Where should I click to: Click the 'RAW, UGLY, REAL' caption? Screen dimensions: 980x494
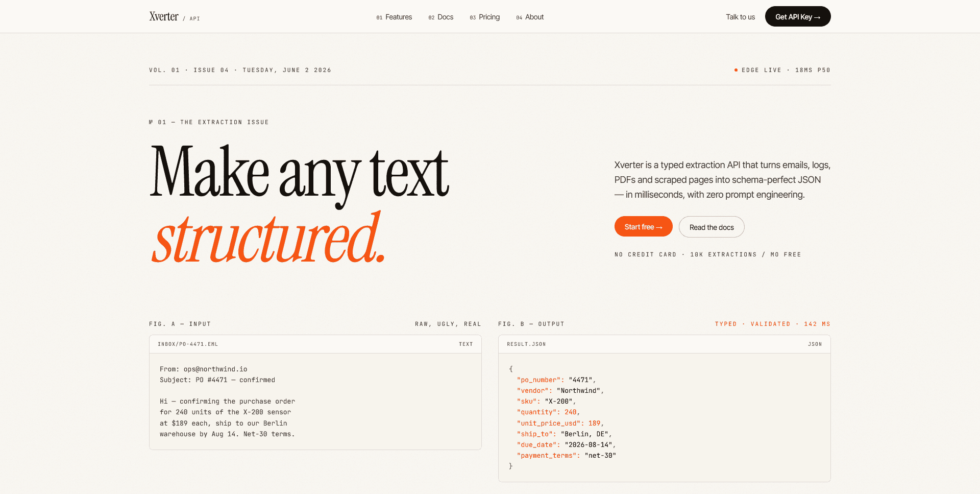448,324
